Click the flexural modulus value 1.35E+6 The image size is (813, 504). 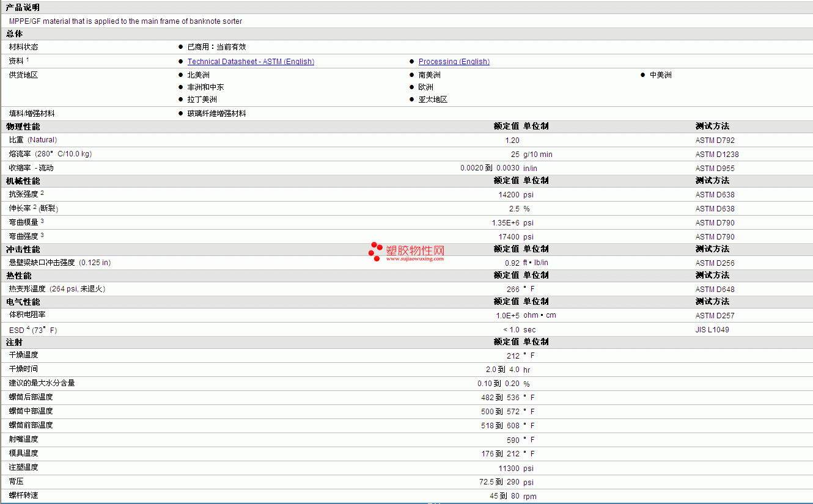(x=506, y=223)
